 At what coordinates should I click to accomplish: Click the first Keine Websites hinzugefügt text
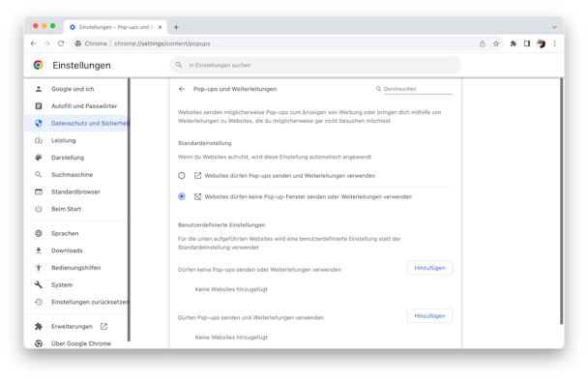tap(231, 289)
